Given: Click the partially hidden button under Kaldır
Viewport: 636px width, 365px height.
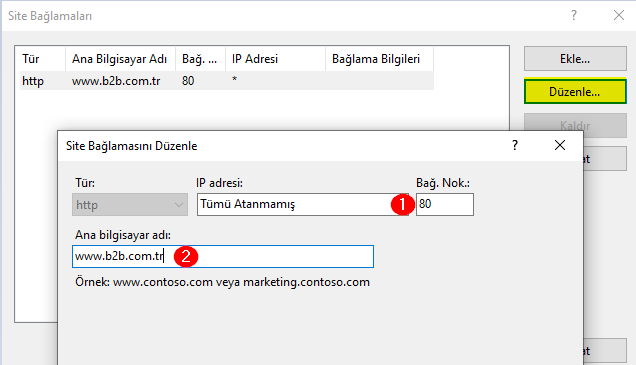Looking at the screenshot, I should (605, 159).
